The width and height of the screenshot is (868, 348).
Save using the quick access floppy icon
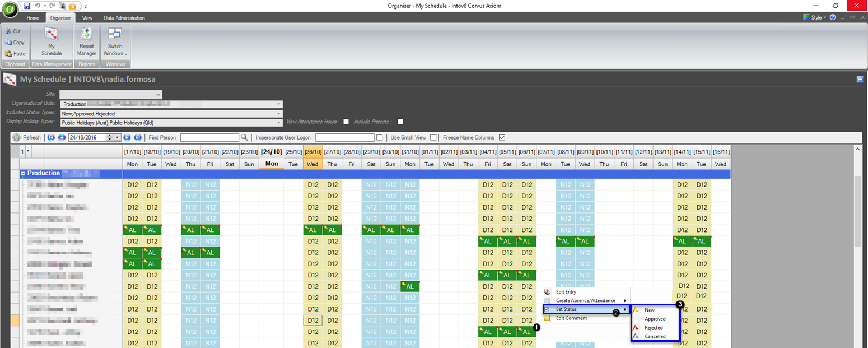[27, 6]
